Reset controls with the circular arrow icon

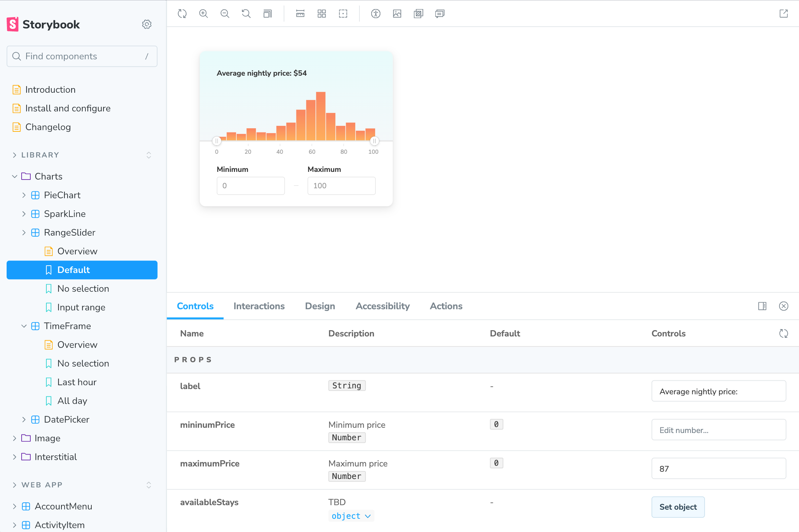(x=784, y=334)
